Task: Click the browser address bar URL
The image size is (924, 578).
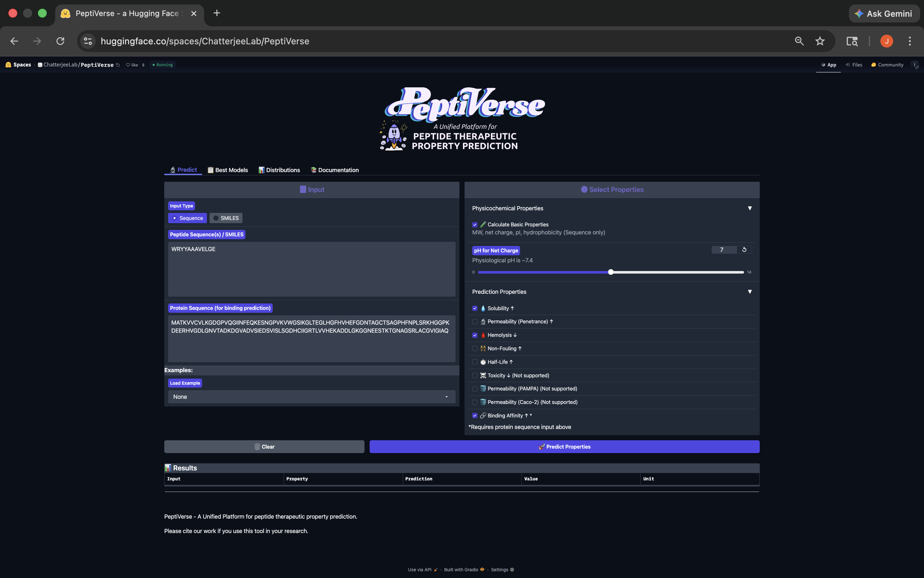Action: pyautogui.click(x=205, y=41)
